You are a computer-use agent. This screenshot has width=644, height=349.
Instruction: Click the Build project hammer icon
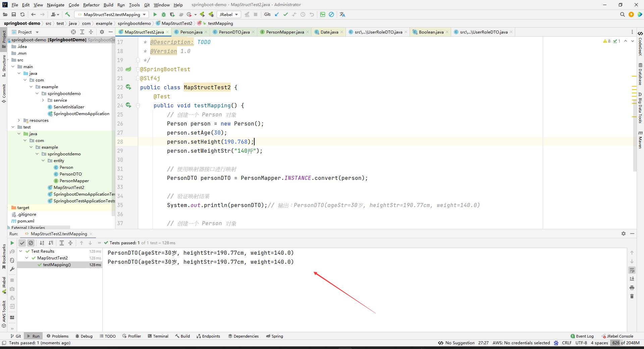[67, 14]
